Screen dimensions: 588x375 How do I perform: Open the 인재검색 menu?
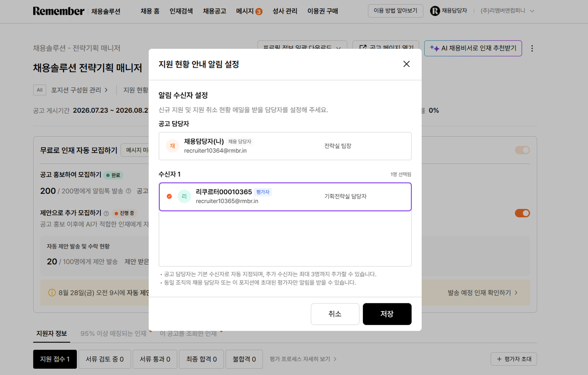pos(181,11)
